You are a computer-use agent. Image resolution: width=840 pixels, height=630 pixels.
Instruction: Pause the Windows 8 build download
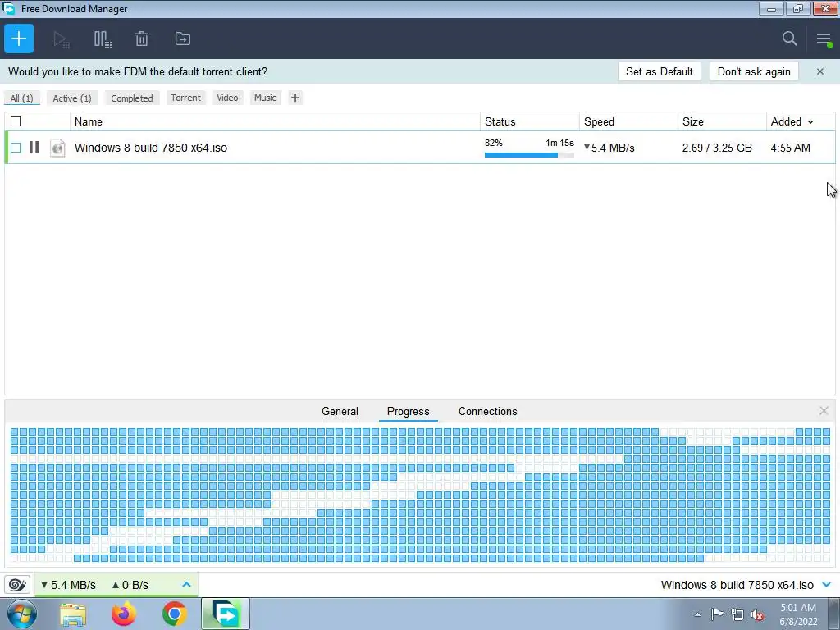pos(34,148)
